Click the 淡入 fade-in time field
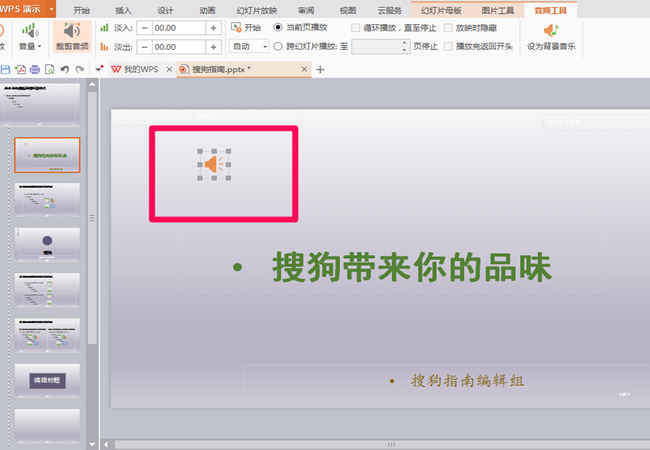The height and width of the screenshot is (450, 650). (x=179, y=28)
